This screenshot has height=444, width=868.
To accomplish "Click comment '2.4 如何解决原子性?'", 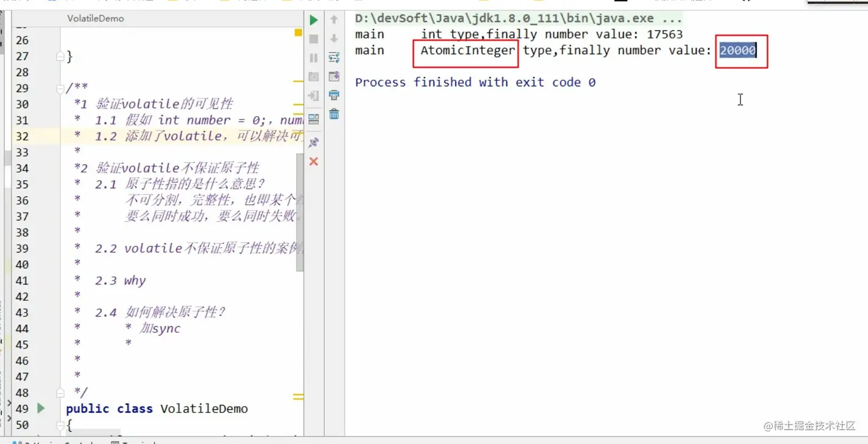I will [160, 313].
